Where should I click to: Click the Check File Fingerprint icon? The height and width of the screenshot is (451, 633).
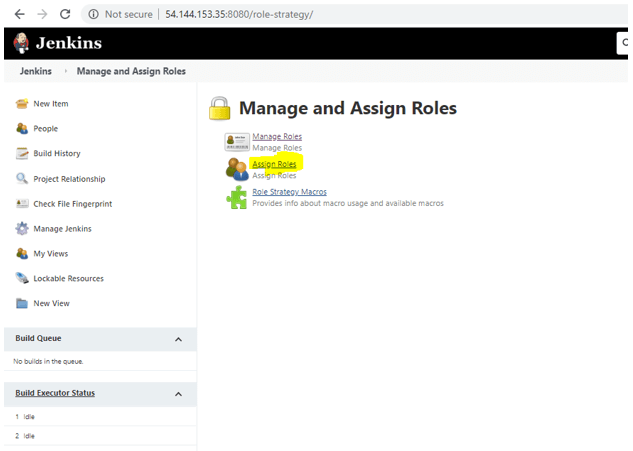pyautogui.click(x=22, y=204)
